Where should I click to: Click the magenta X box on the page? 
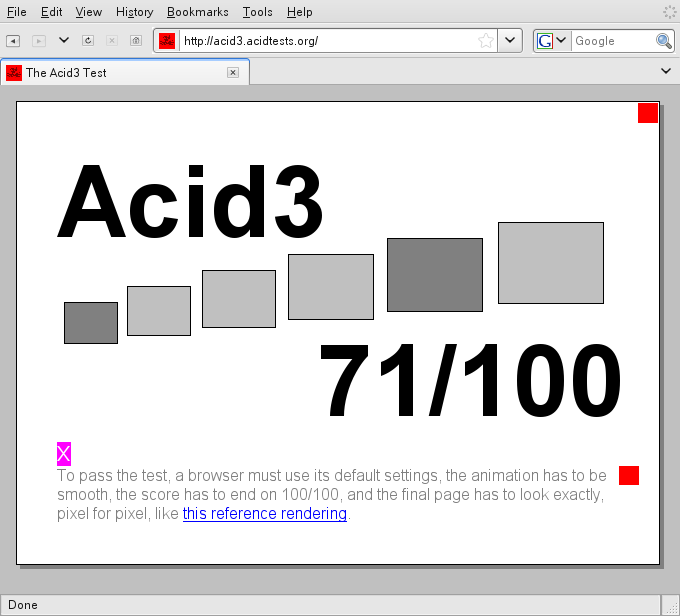pyautogui.click(x=64, y=454)
